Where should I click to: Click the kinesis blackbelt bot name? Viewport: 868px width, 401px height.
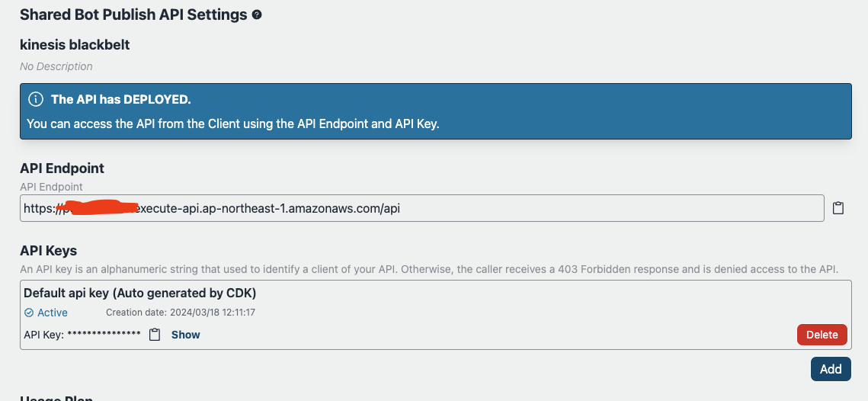point(75,45)
